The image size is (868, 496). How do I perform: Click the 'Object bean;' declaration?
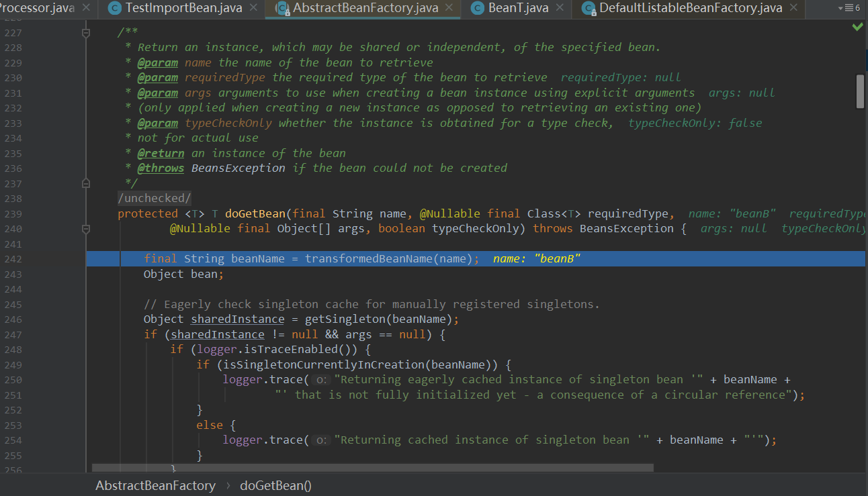coord(183,274)
